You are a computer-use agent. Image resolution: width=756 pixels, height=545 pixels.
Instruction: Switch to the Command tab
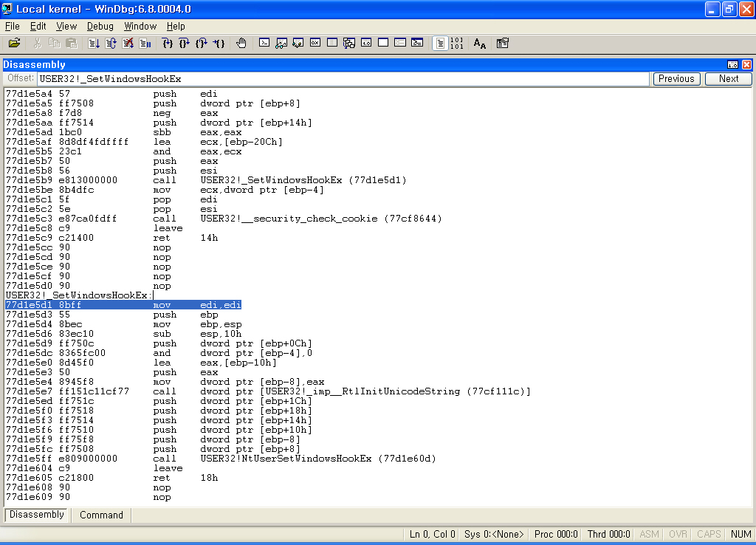101,515
